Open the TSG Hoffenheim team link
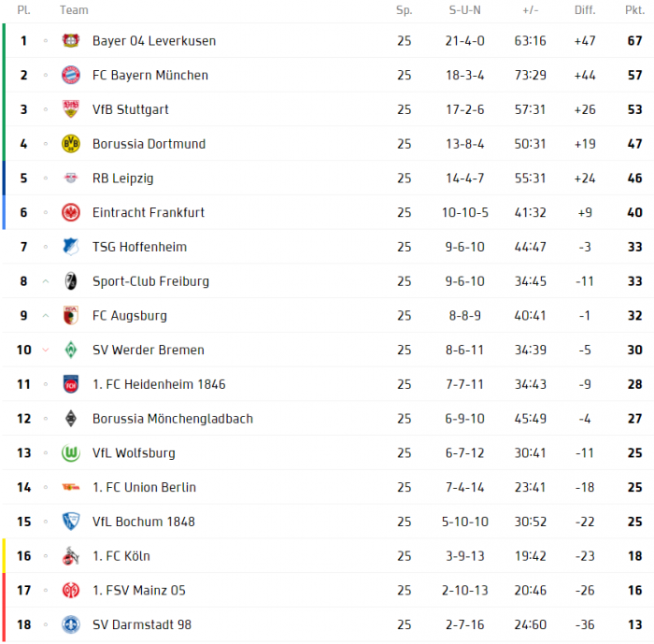The width and height of the screenshot is (654, 644). (139, 247)
